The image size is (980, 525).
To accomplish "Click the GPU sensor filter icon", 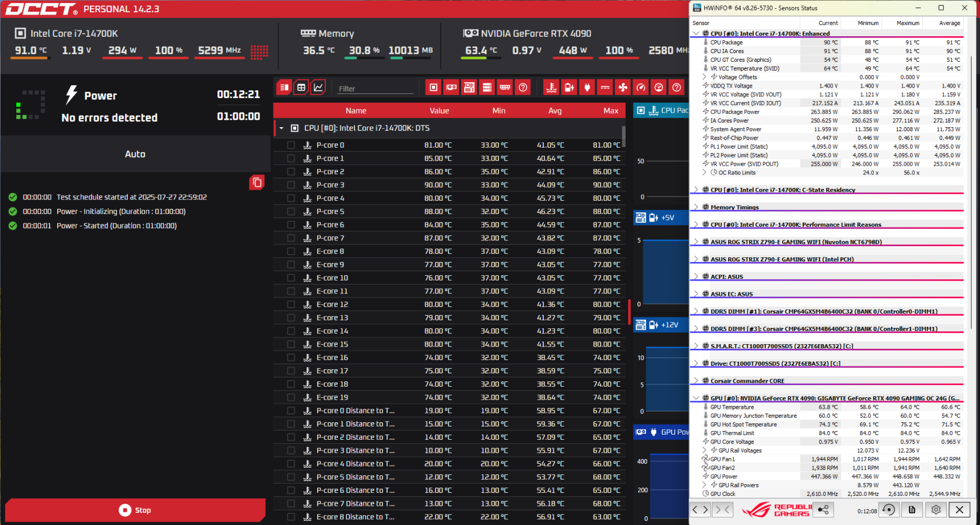I will coord(451,87).
